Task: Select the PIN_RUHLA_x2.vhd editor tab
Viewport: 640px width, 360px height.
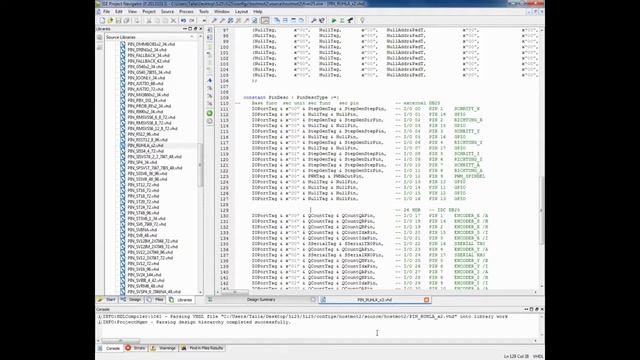Action: point(374,300)
